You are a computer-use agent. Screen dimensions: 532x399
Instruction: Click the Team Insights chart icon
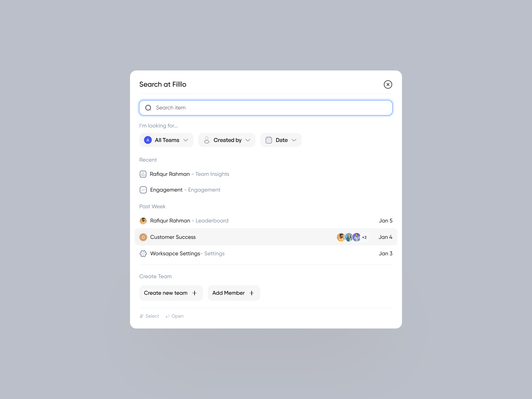[x=143, y=174]
